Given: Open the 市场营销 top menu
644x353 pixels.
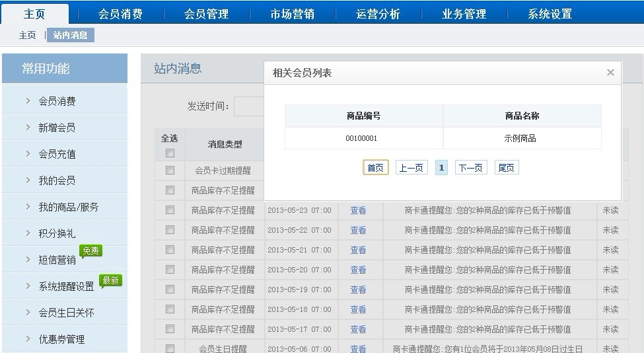Looking at the screenshot, I should pyautogui.click(x=292, y=14).
